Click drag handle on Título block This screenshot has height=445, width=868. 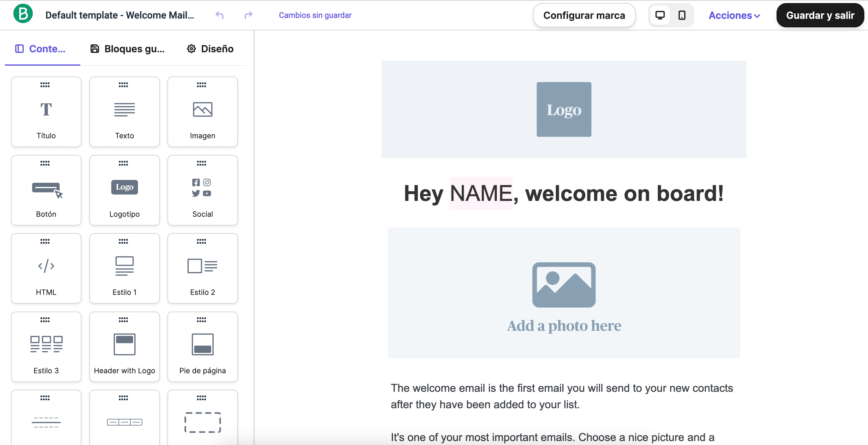pos(45,85)
